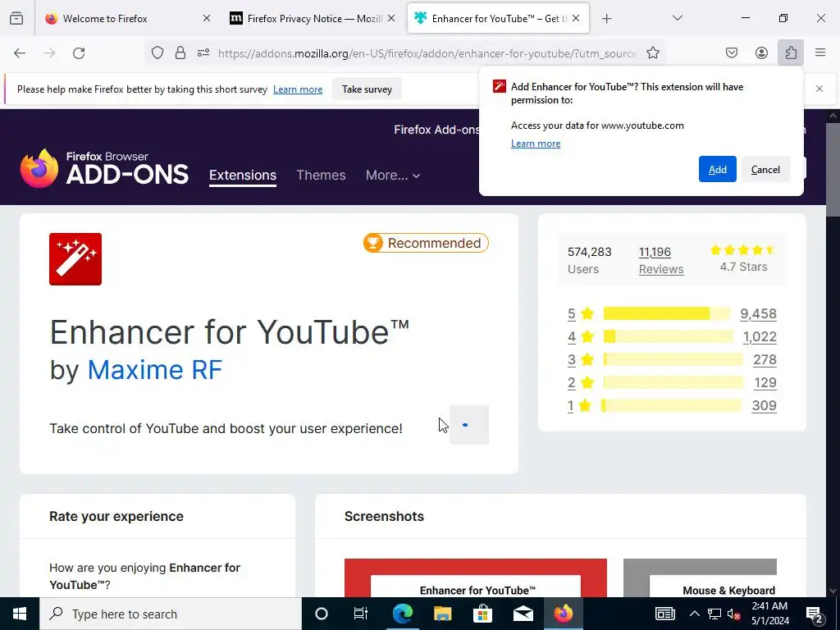Open the network tray icon

click(x=714, y=614)
